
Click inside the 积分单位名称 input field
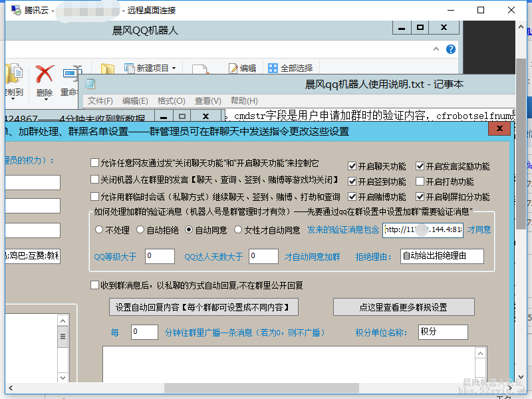coord(442,331)
